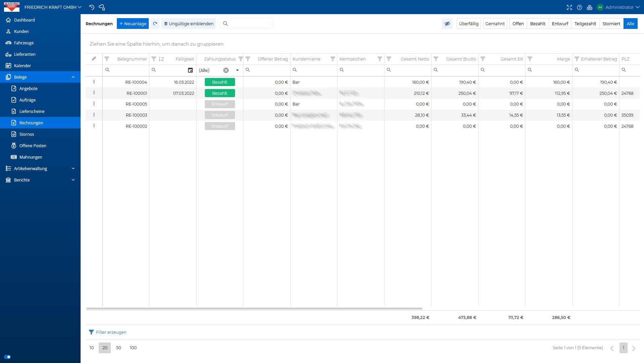Switch to the Überfällig status tab
The width and height of the screenshot is (644, 363).
pos(468,24)
